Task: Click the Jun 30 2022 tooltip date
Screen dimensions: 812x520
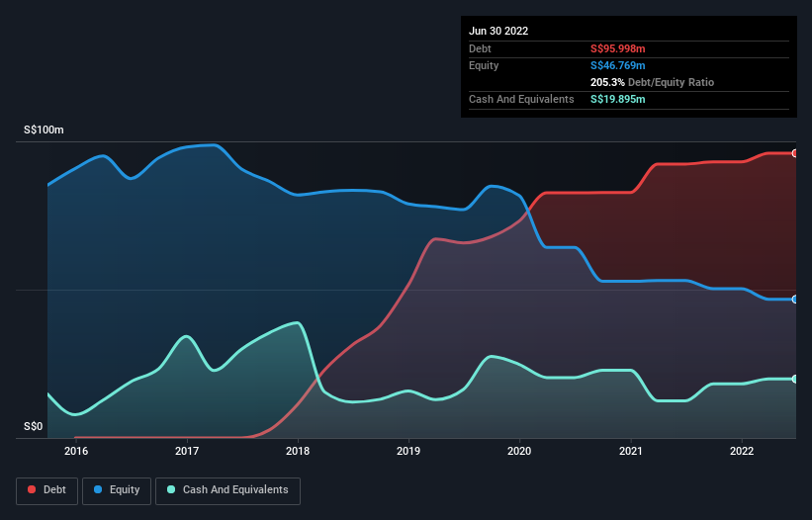Action: click(x=498, y=31)
